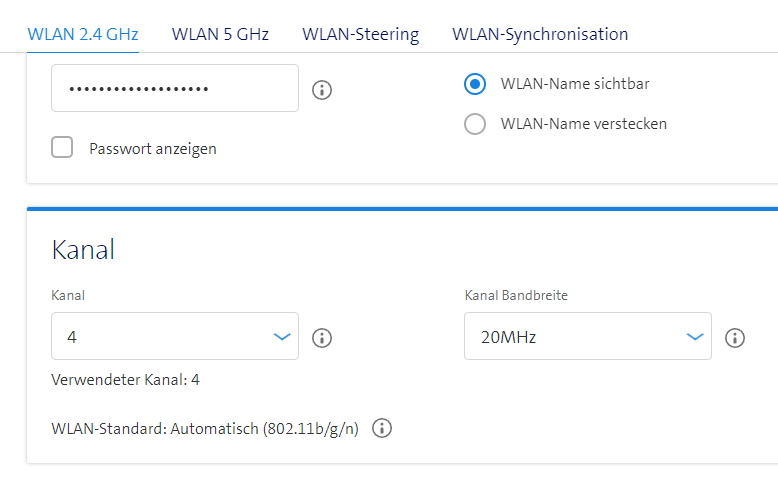Click the Verwendeter Kanal: 4 text
Viewport: 778px width, 477px height.
coord(125,380)
